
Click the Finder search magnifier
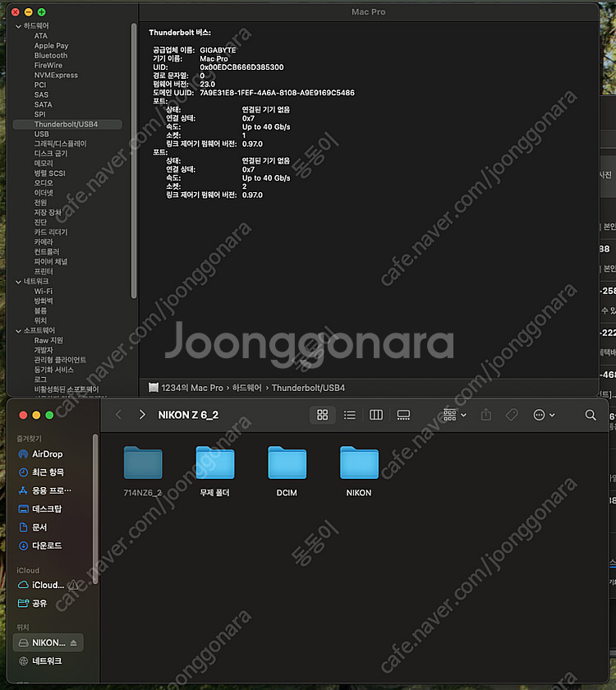[x=591, y=415]
